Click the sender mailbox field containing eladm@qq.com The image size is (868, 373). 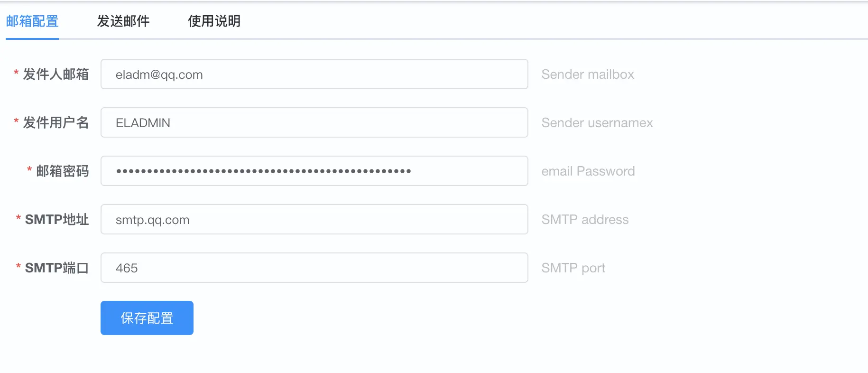(x=314, y=75)
